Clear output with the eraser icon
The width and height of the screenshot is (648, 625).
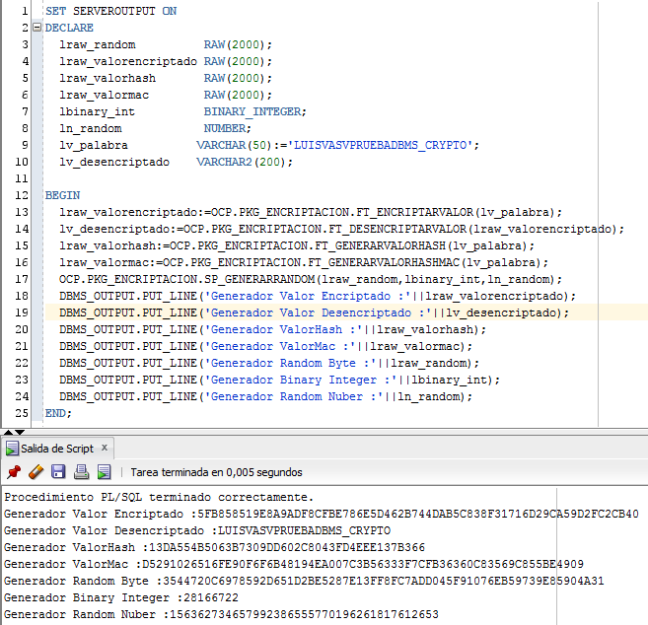pyautogui.click(x=36, y=472)
